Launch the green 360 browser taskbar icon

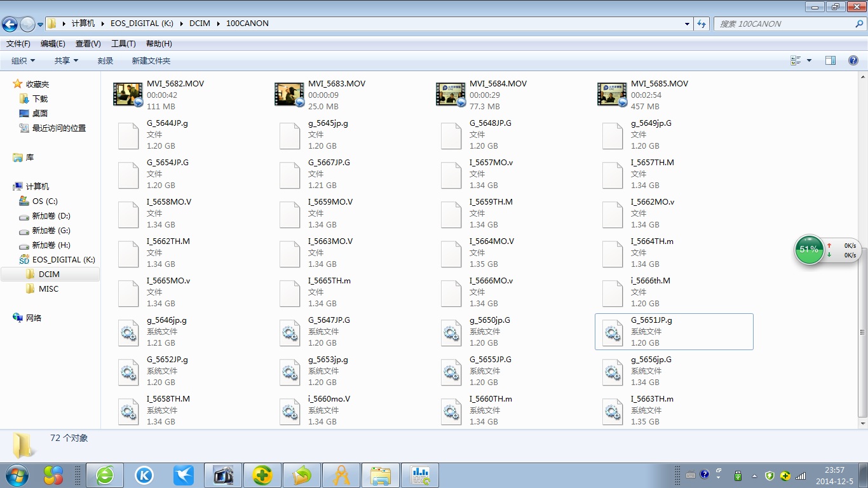(x=105, y=475)
